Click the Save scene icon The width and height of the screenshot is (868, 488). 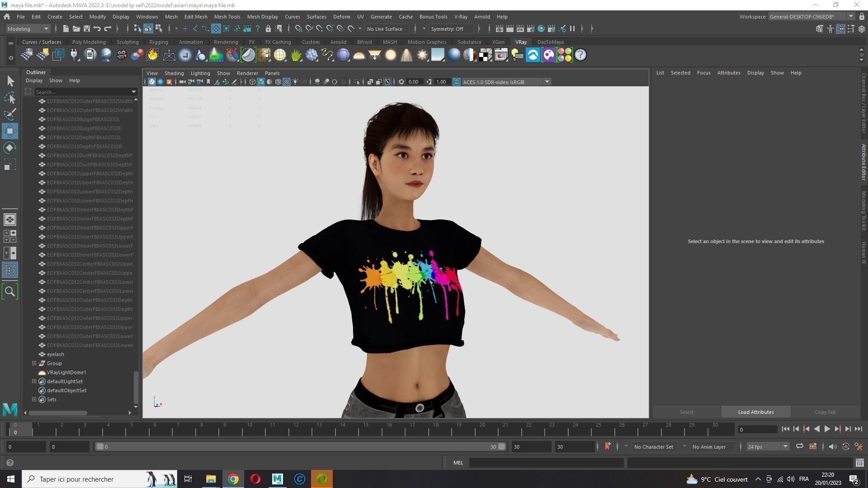[87, 28]
